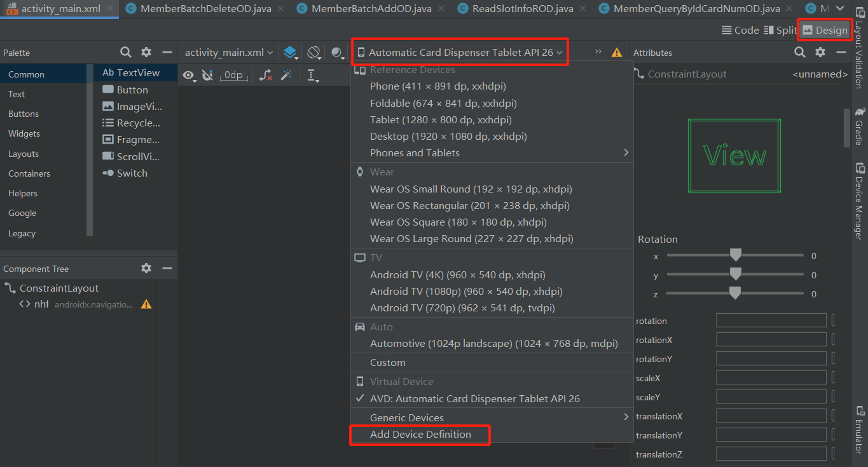868x467 pixels.
Task: Open Automatic Card Dispenser device dropdown
Action: [460, 53]
